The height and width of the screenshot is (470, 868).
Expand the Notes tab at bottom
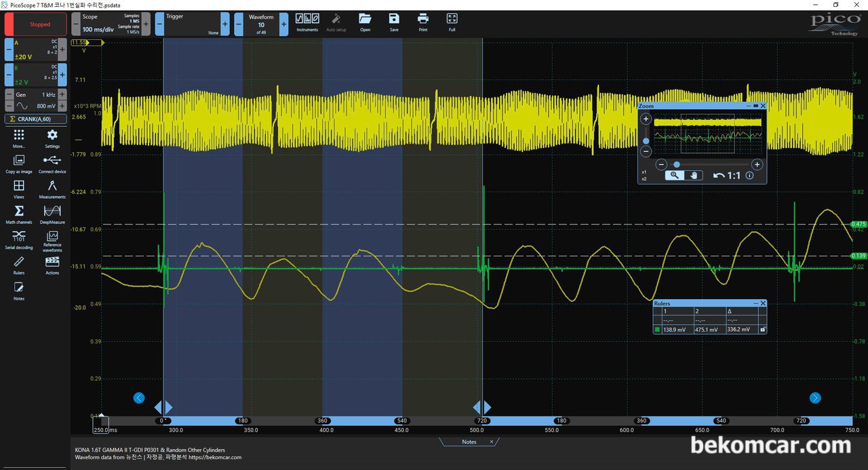469,442
